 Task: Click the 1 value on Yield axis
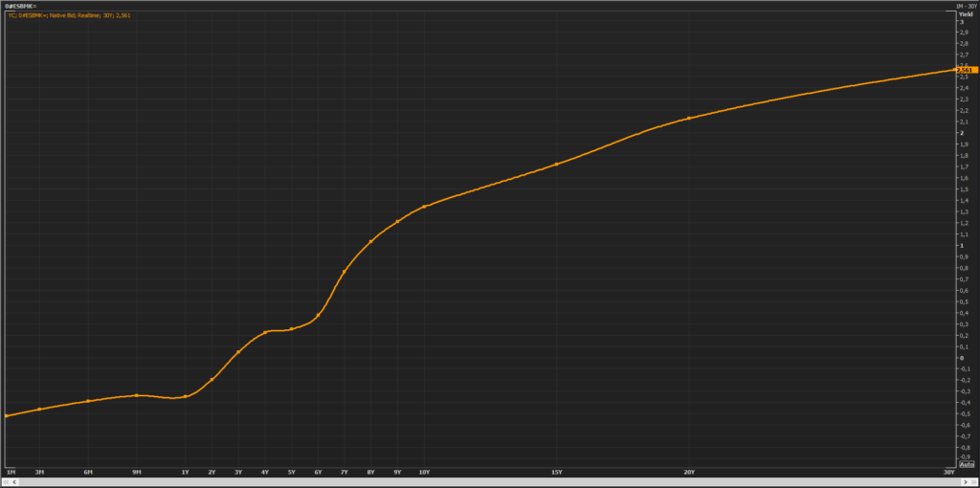coord(962,246)
